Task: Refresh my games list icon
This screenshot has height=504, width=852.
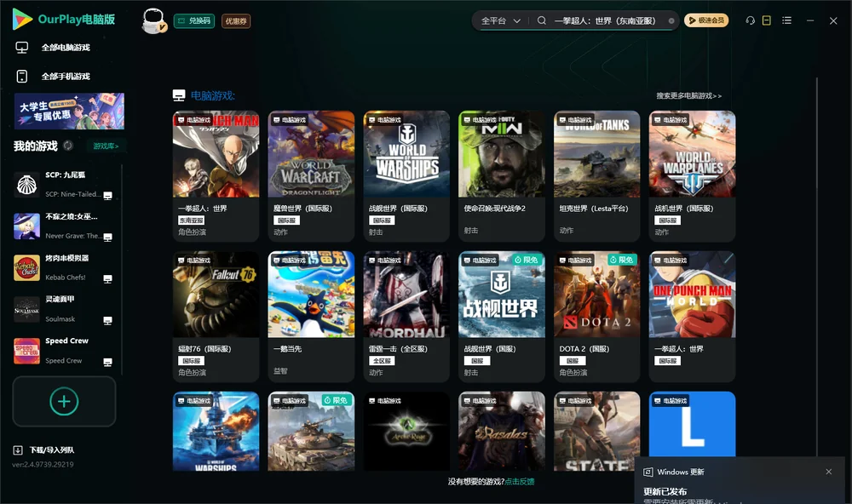Action: coord(68,146)
